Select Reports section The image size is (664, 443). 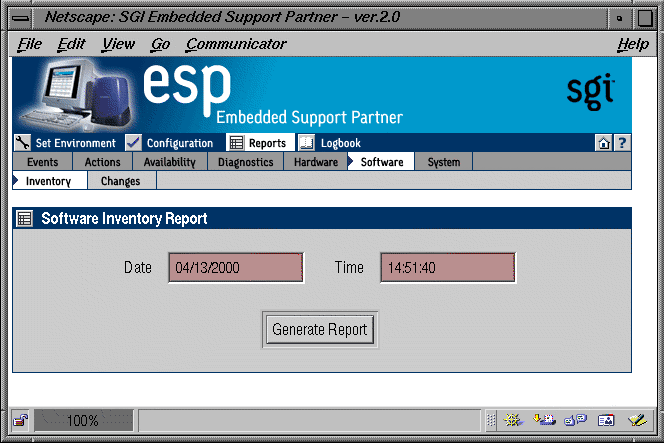click(x=267, y=143)
